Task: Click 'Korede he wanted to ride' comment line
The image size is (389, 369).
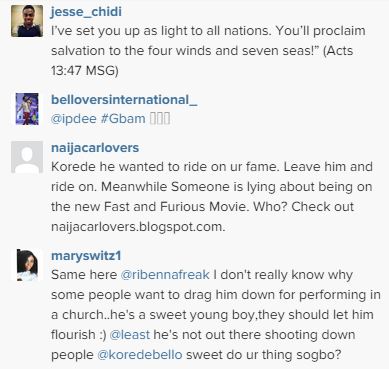Action: (x=212, y=167)
